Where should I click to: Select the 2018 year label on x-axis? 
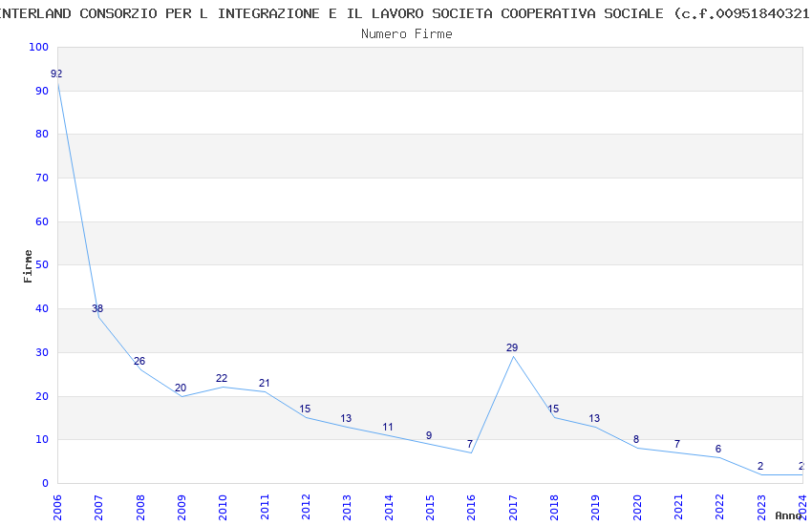[555, 508]
